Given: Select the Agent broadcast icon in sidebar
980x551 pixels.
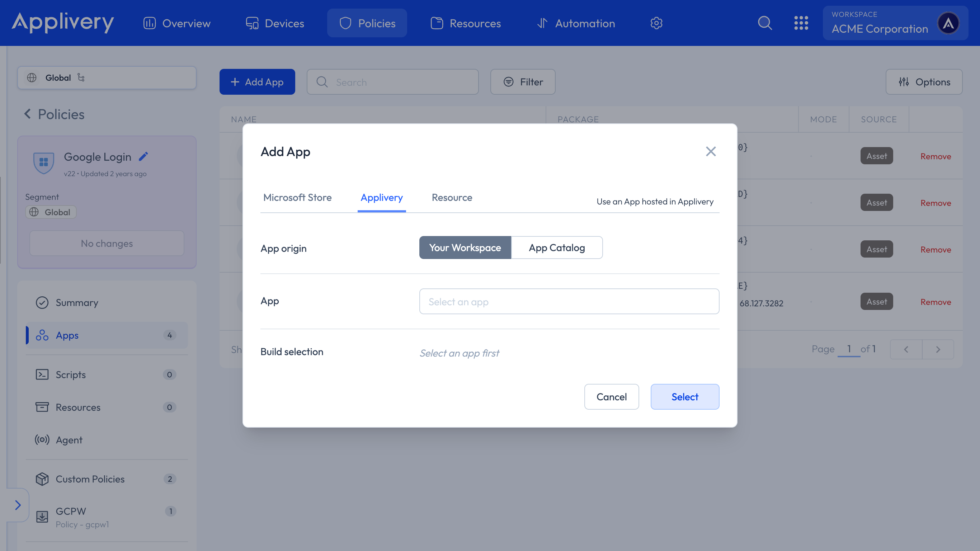Looking at the screenshot, I should click(42, 439).
